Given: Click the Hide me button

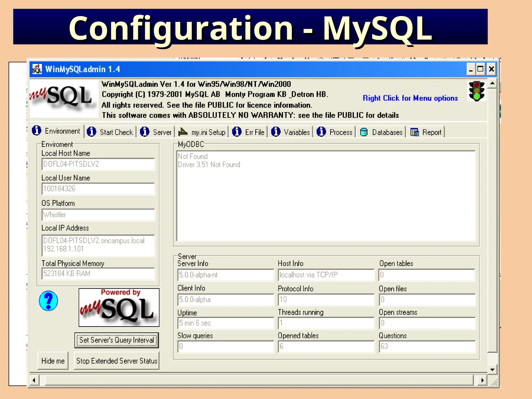Looking at the screenshot, I should (x=53, y=361).
